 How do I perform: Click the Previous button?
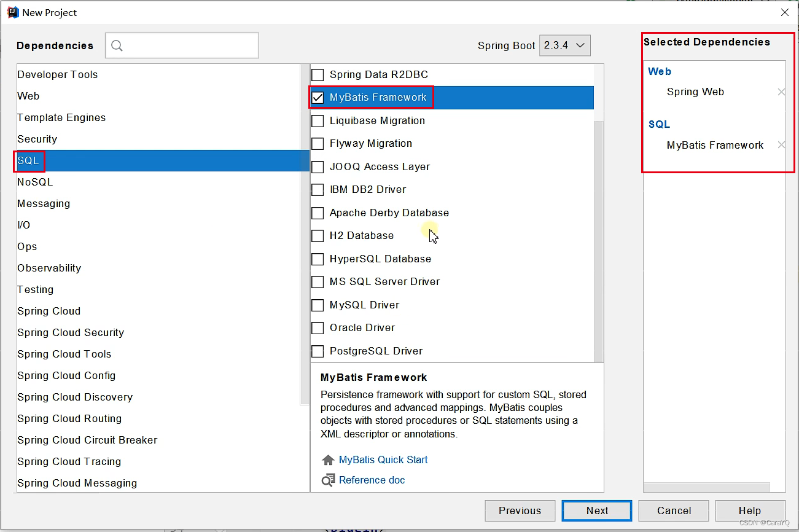click(520, 511)
